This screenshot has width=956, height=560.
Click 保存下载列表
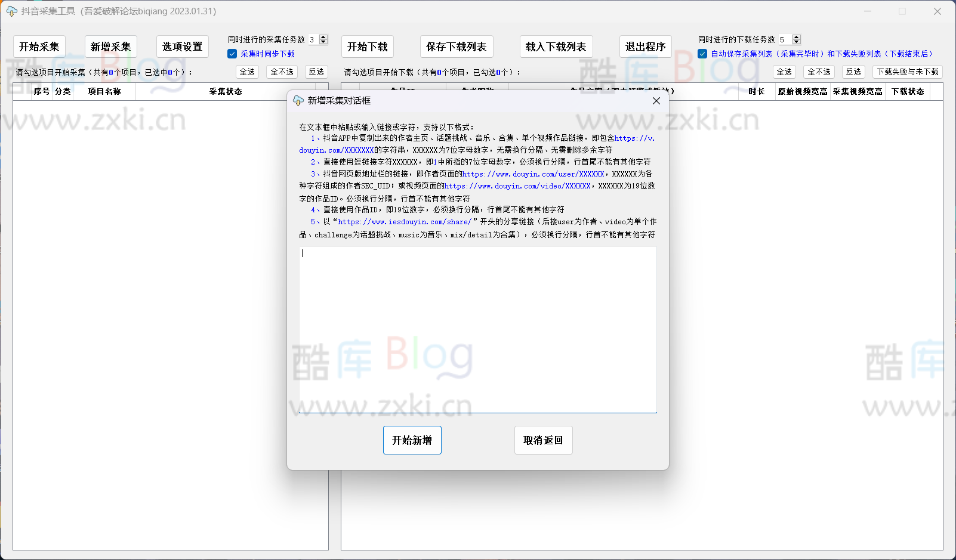pos(456,46)
